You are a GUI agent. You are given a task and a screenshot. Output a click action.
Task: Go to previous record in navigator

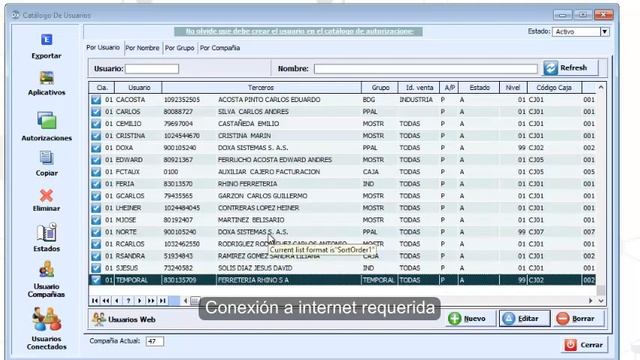[117, 301]
